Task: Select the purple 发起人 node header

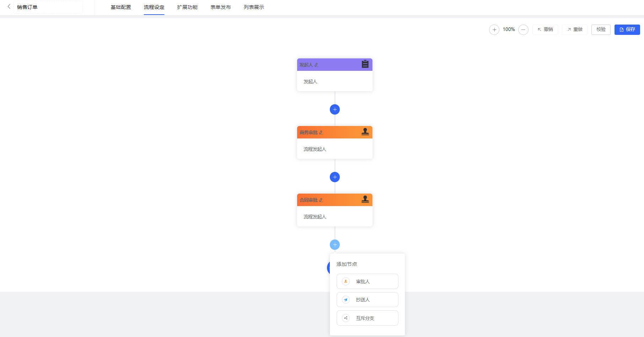Action: [x=335, y=64]
